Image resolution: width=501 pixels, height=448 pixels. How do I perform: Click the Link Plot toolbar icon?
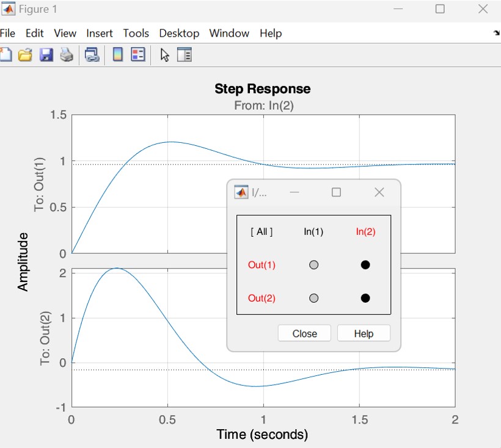pos(92,55)
